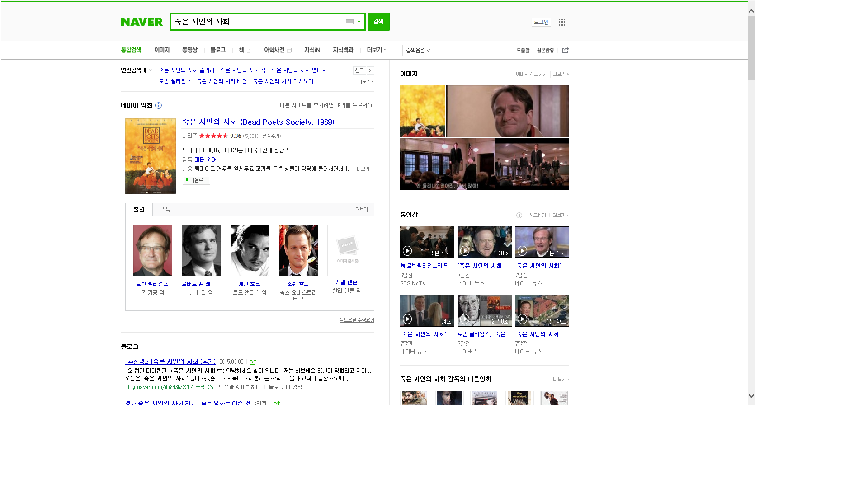
Task: Click the info icon in 동영상 section header
Action: [x=519, y=215]
